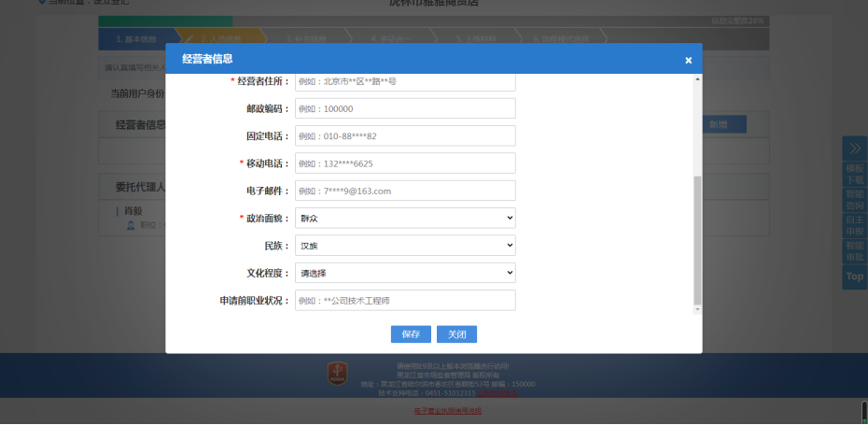Click the 经营者信息 dialog title
Screen dimensions: 868x425
[x=207, y=59]
